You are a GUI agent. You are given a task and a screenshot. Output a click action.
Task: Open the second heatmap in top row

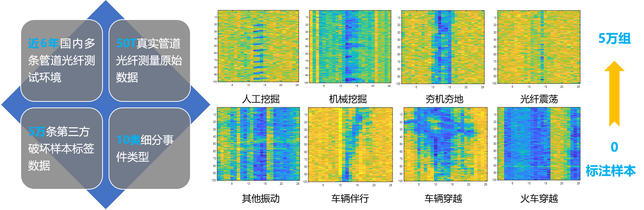pyautogui.click(x=350, y=46)
